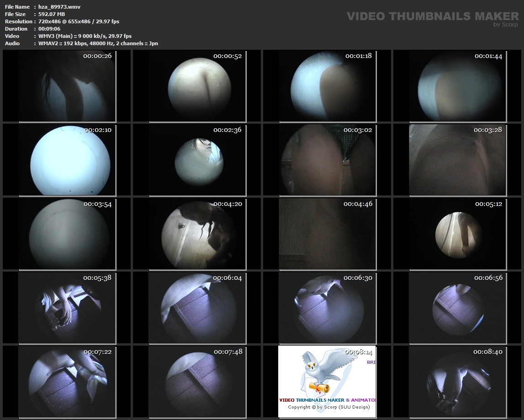Click the thumbnail stamped 00:07:22
This screenshot has width=524, height=420.
67,382
